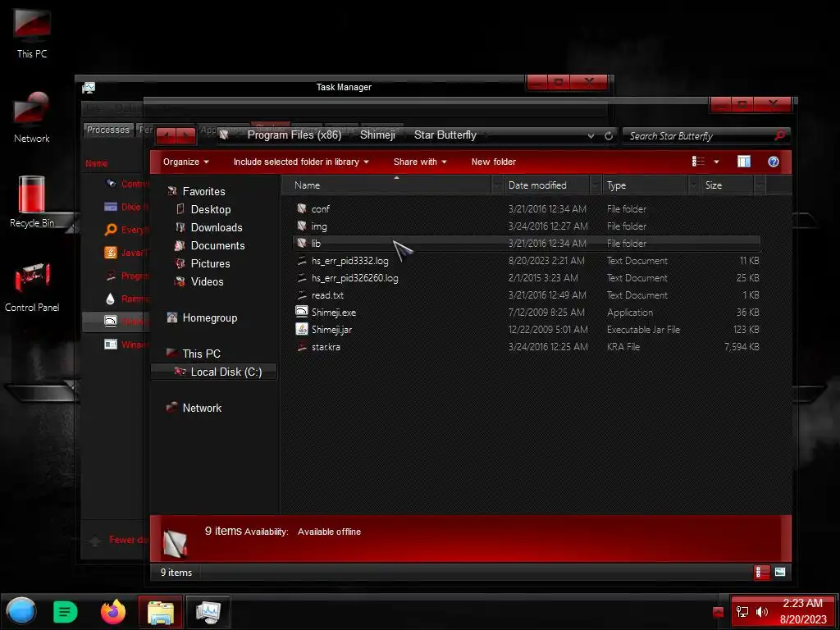Open the conf folder icon

point(302,208)
